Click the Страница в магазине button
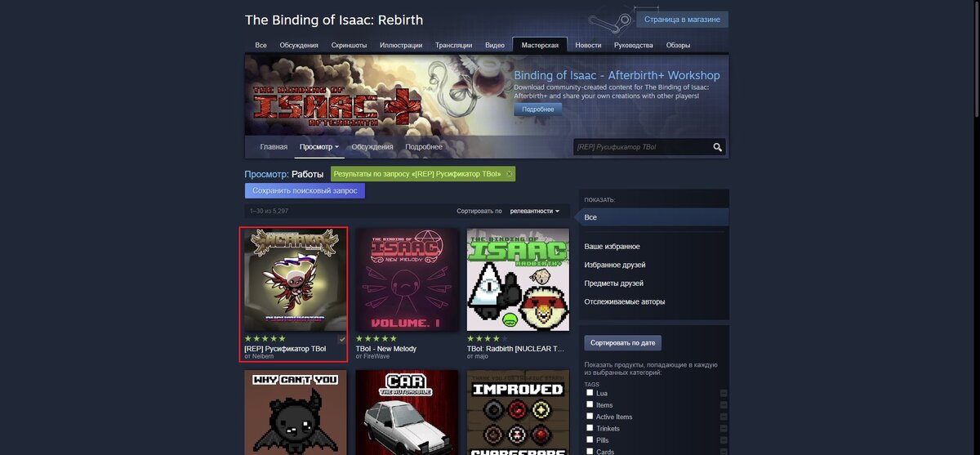The height and width of the screenshot is (455, 980). [682, 20]
